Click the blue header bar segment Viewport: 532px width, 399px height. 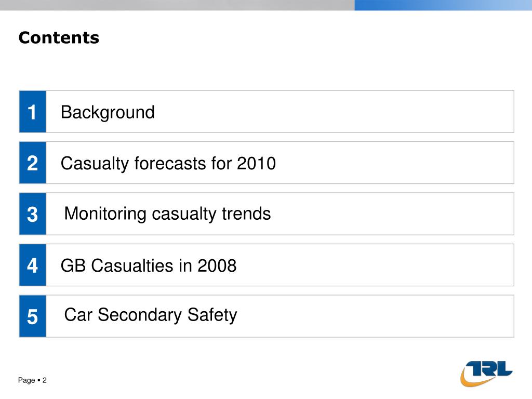[443, 5]
